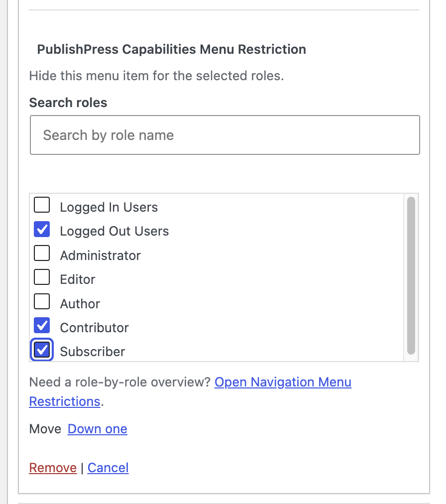
Task: Click the Logged Out Users label text
Action: click(114, 232)
